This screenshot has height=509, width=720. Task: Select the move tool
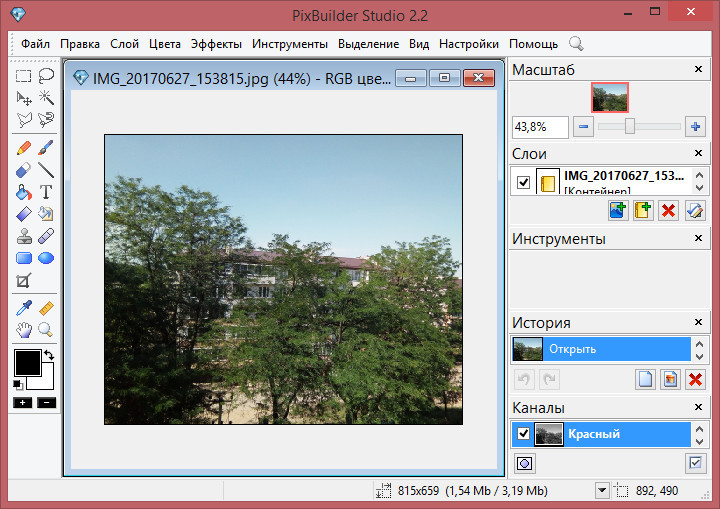coord(24,98)
